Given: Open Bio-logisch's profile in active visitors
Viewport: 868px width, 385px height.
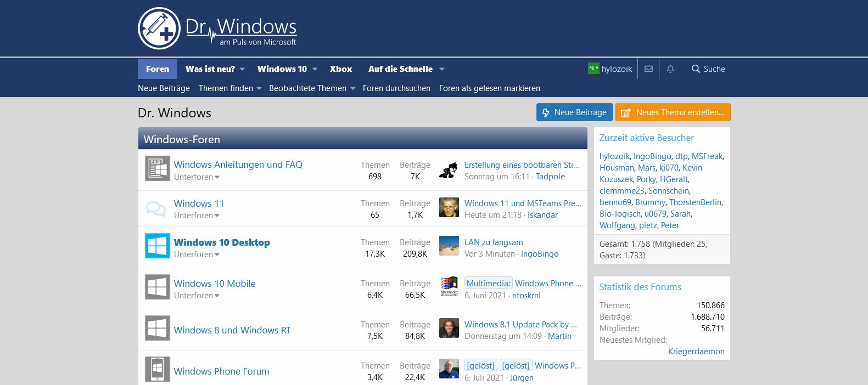Looking at the screenshot, I should 620,214.
